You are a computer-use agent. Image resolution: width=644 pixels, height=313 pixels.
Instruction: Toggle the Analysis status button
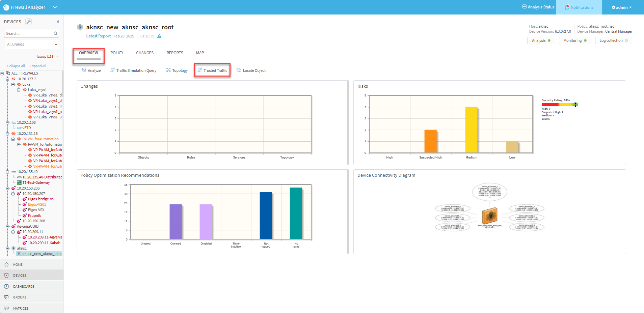(x=541, y=40)
